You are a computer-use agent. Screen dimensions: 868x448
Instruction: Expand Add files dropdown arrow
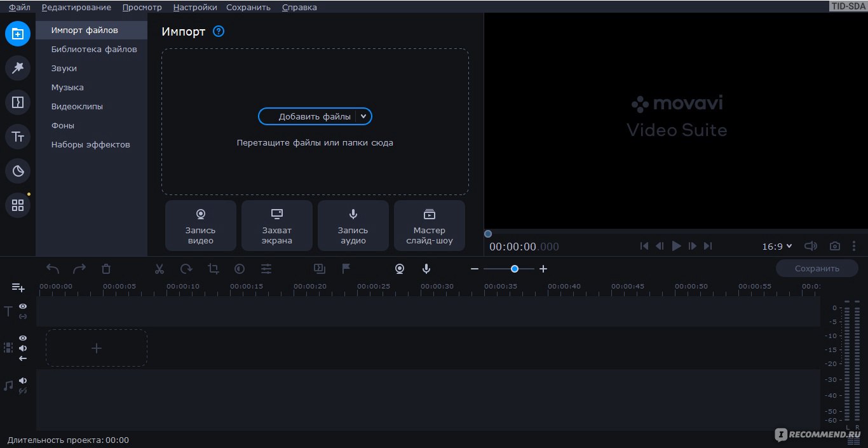(x=363, y=116)
